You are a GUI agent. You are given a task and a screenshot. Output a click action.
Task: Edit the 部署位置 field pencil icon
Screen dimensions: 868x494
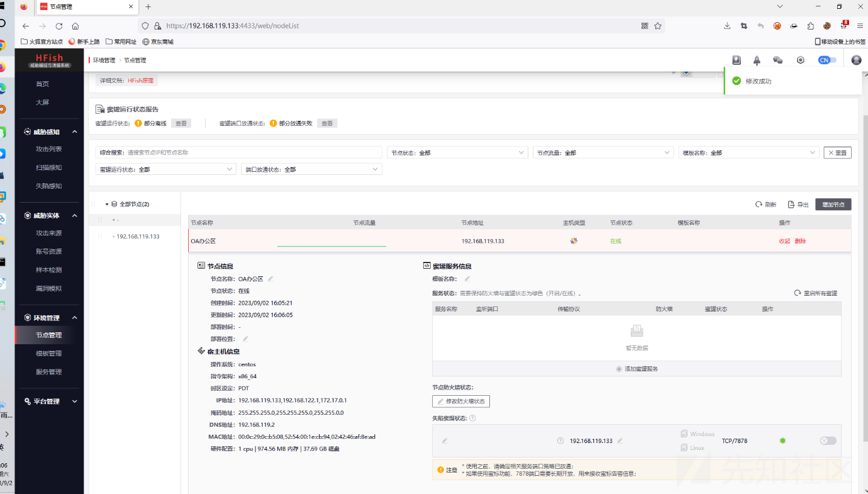tap(245, 339)
